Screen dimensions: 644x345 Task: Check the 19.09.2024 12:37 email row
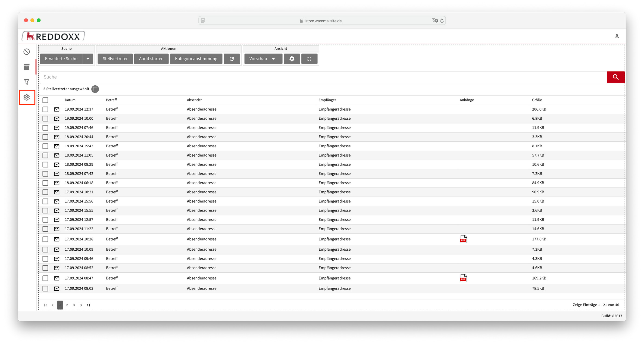(x=45, y=109)
